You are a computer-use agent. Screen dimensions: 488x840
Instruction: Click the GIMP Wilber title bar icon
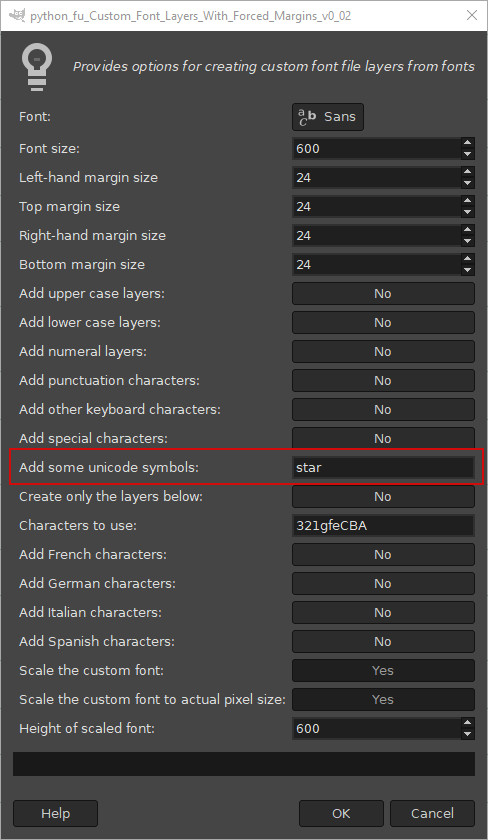click(x=17, y=15)
